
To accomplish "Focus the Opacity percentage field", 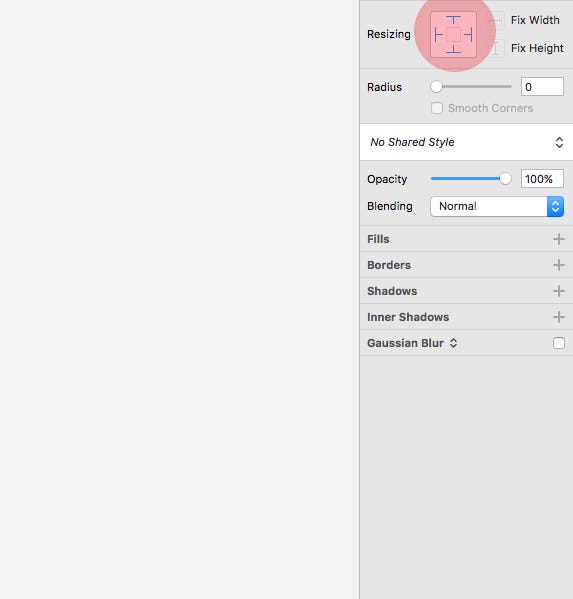I will click(x=542, y=178).
